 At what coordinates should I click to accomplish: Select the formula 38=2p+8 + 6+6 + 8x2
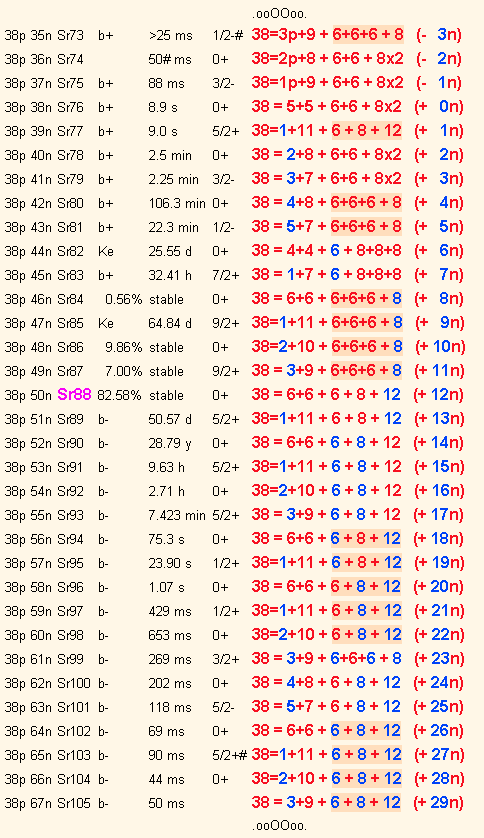327,58
